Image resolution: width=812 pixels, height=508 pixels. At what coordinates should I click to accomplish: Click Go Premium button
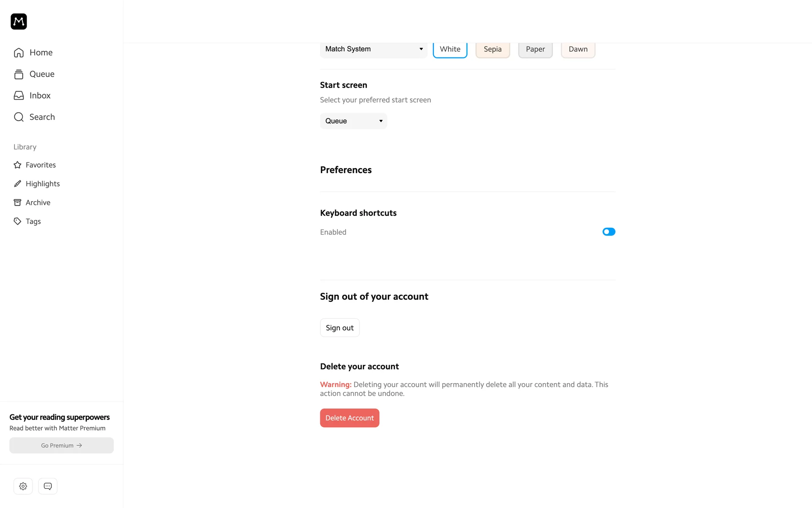pos(61,445)
